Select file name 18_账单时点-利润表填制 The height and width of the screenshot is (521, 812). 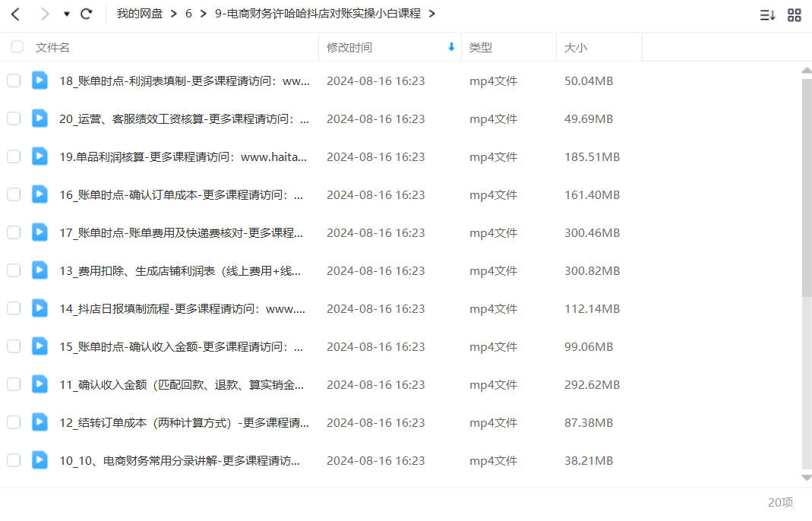pyautogui.click(x=185, y=81)
